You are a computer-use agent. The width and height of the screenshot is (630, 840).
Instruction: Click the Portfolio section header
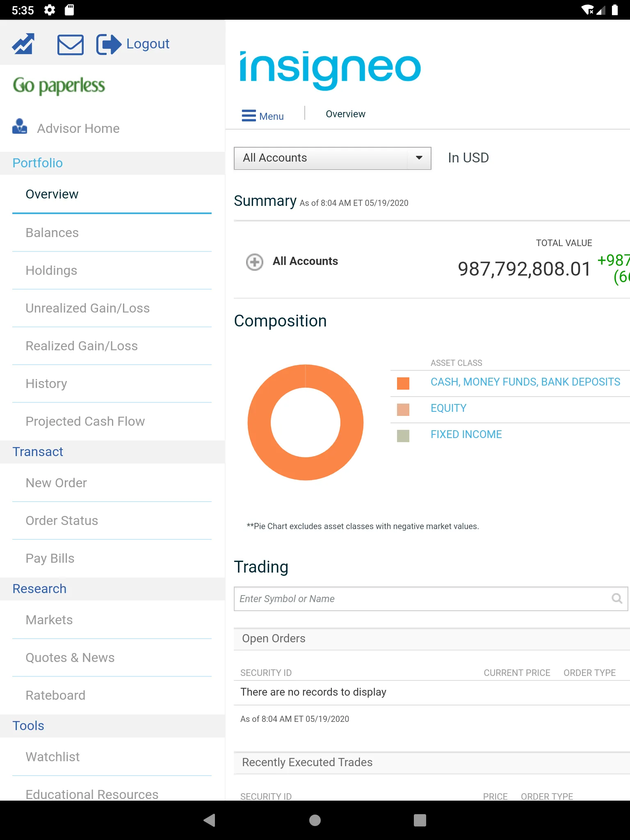pyautogui.click(x=112, y=163)
